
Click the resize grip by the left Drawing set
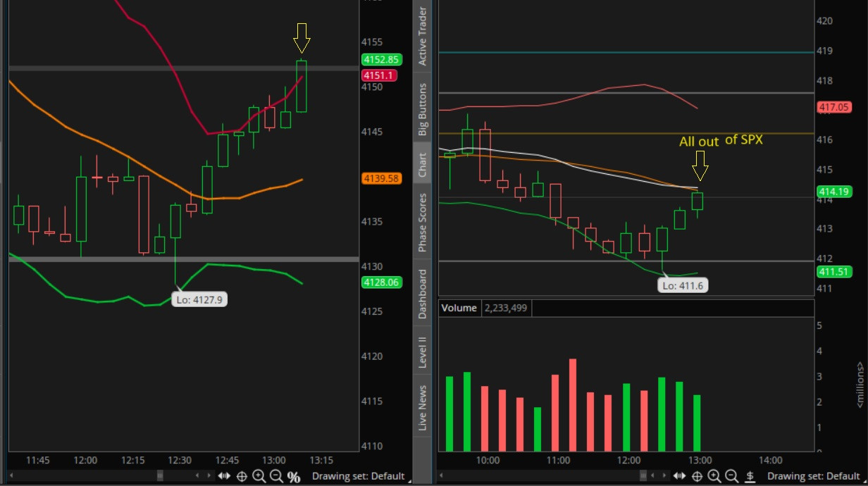tap(409, 482)
